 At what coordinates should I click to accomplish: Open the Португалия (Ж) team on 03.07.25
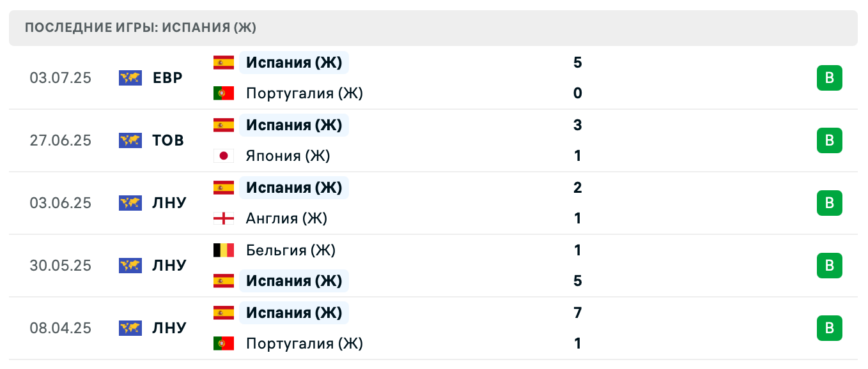(304, 93)
